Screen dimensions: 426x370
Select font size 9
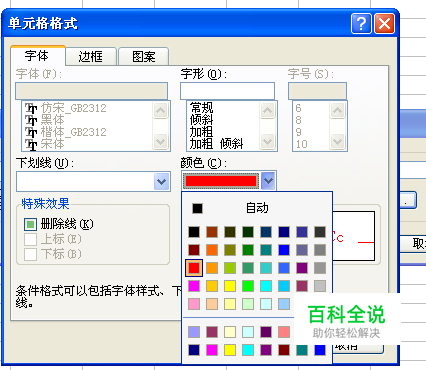(298, 132)
